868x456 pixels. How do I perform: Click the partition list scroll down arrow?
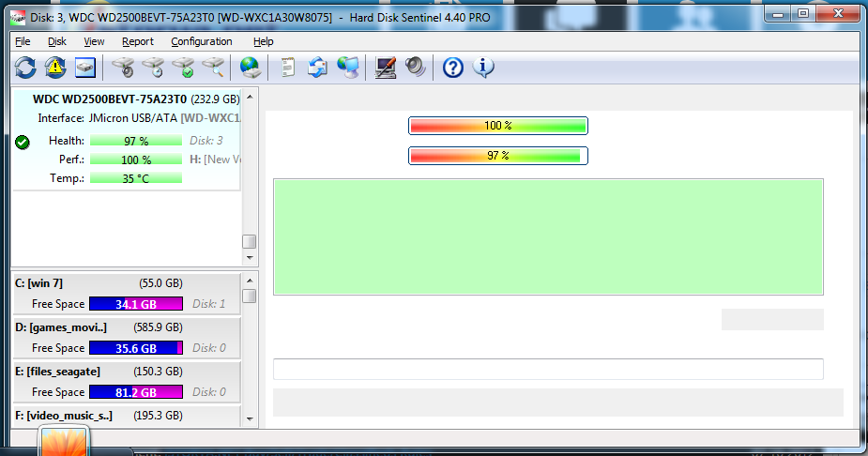pos(250,418)
